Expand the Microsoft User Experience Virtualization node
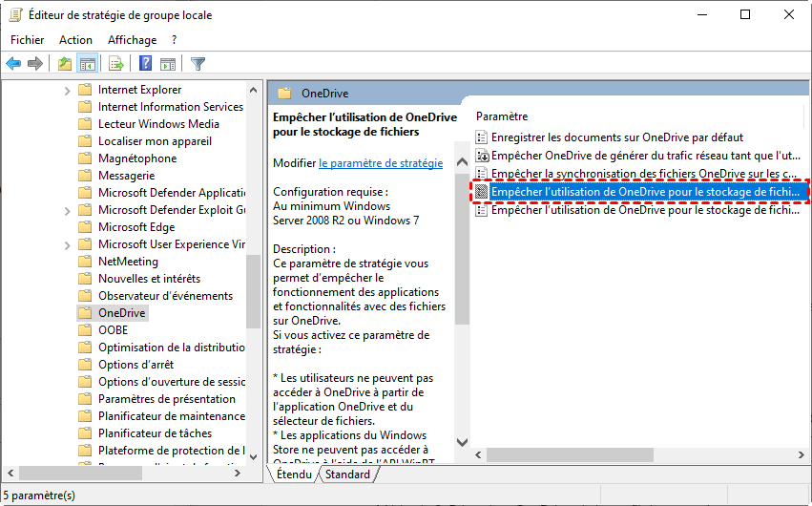Viewport: 812px width, 506px height. pyautogui.click(x=67, y=245)
